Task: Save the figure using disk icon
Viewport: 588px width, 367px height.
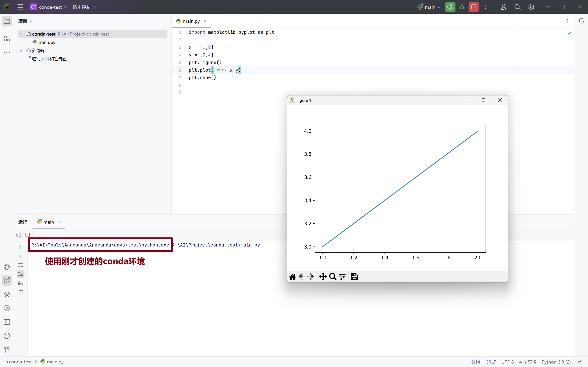Action: [354, 277]
